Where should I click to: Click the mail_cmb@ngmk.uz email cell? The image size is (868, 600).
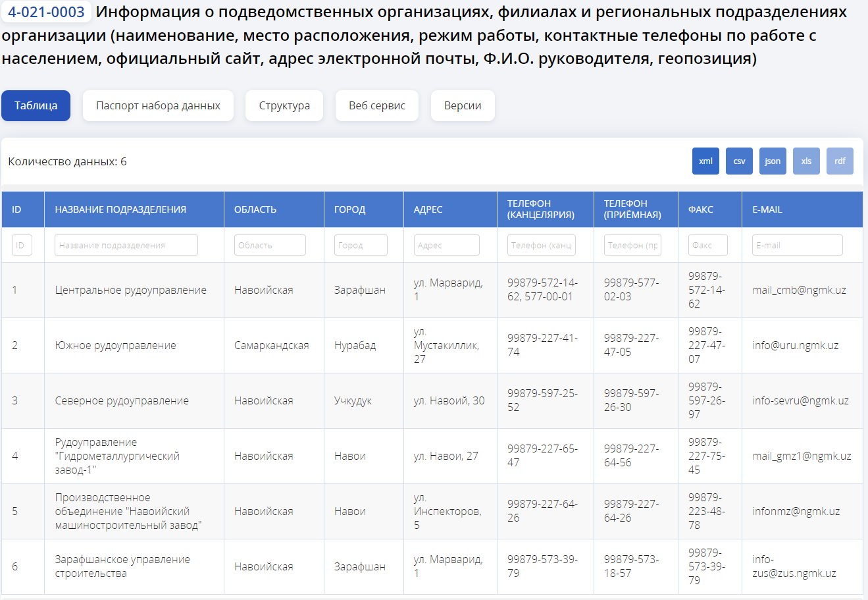(x=799, y=290)
